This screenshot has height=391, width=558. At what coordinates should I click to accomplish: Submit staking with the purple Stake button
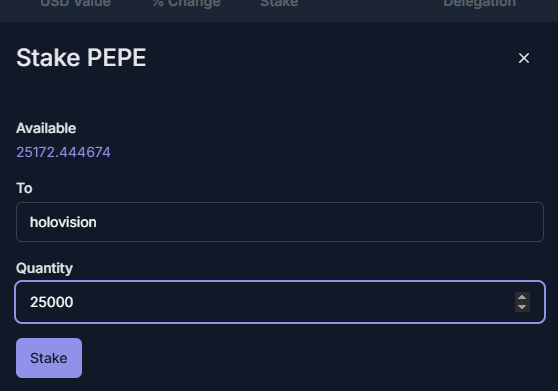(49, 358)
